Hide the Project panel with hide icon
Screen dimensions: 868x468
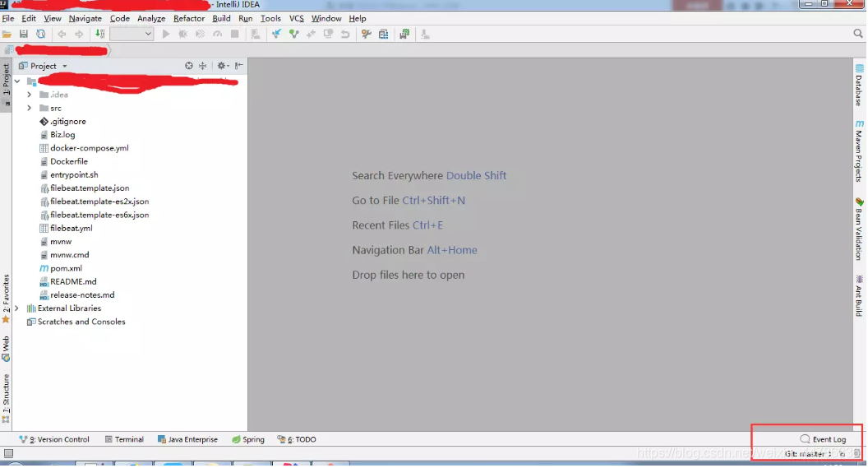pyautogui.click(x=239, y=66)
